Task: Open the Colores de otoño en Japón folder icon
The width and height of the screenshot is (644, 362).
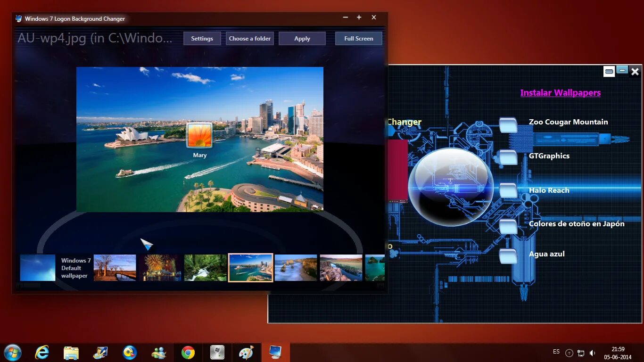Action: pos(508,226)
